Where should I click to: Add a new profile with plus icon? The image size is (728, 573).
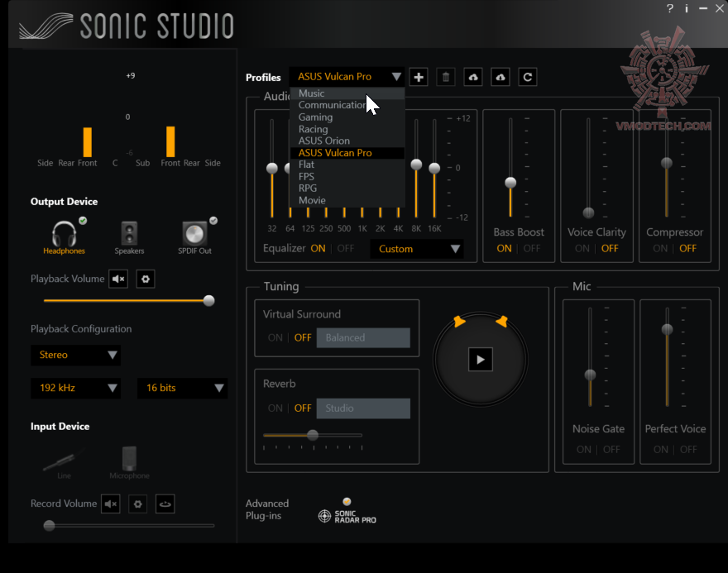[x=419, y=77]
